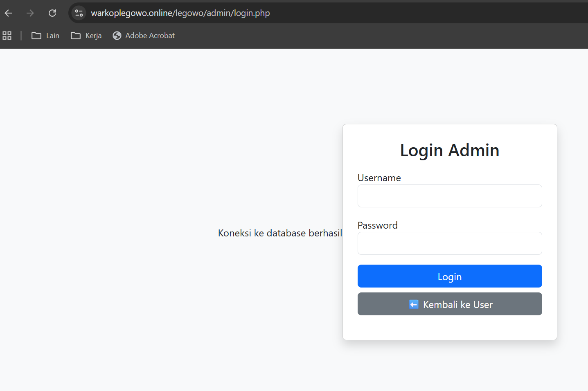This screenshot has width=588, height=391.
Task: Select the URL in the address bar
Action: (180, 13)
